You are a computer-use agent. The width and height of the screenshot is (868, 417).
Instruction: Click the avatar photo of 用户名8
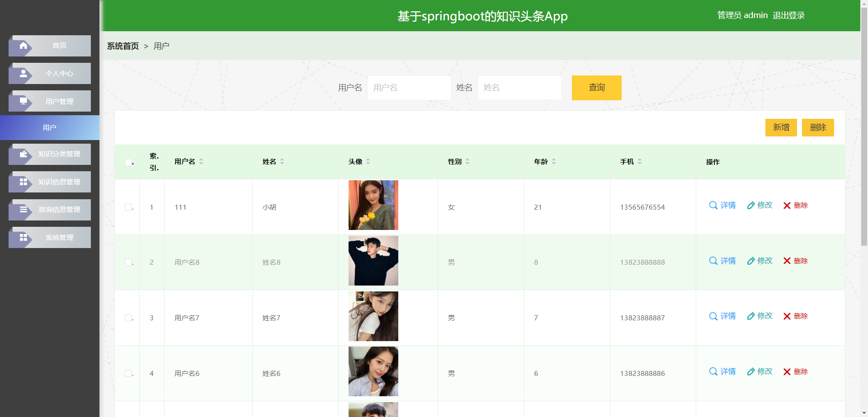pyautogui.click(x=373, y=261)
